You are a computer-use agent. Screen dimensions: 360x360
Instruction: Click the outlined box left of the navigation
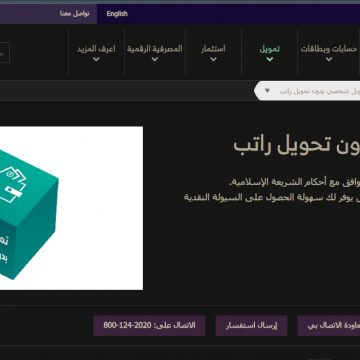click(x=4, y=53)
